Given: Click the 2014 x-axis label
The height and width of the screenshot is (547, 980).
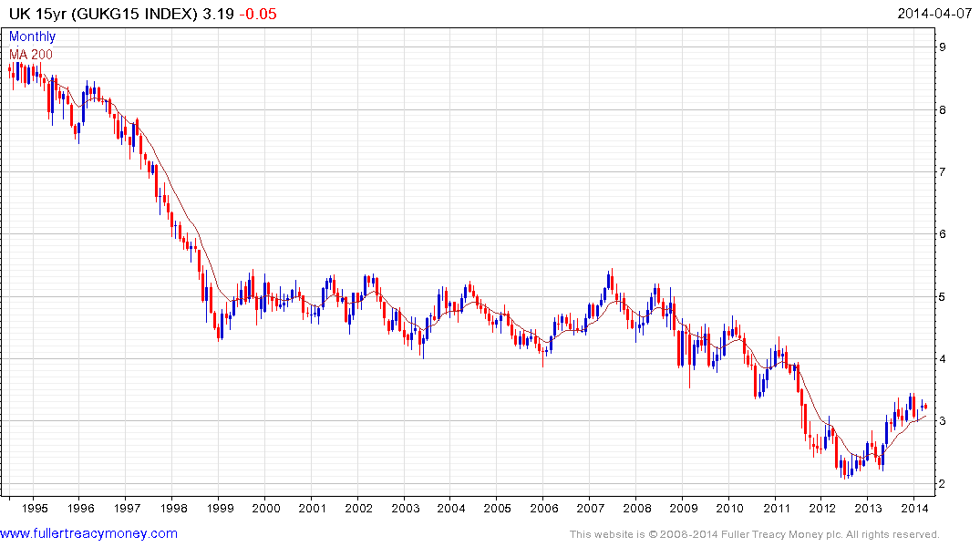Looking at the screenshot, I should (x=915, y=508).
